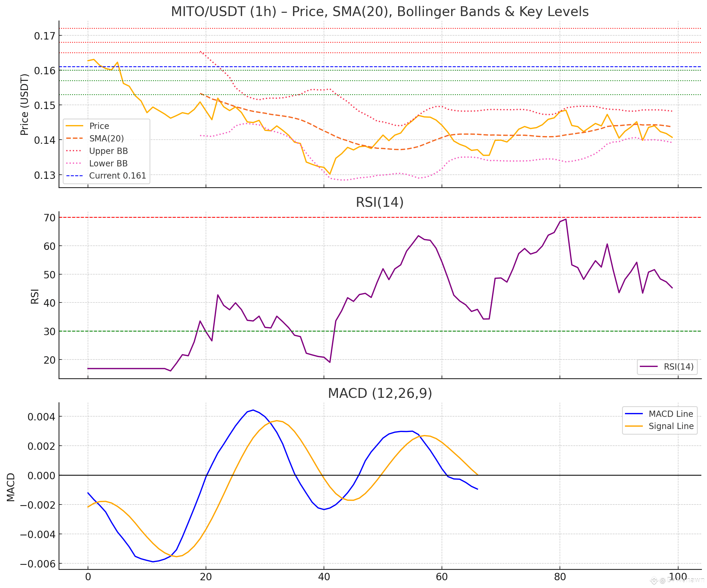Click the 0.17 tick on the price axis
Image resolution: width=707 pixels, height=588 pixels.
tap(45, 36)
